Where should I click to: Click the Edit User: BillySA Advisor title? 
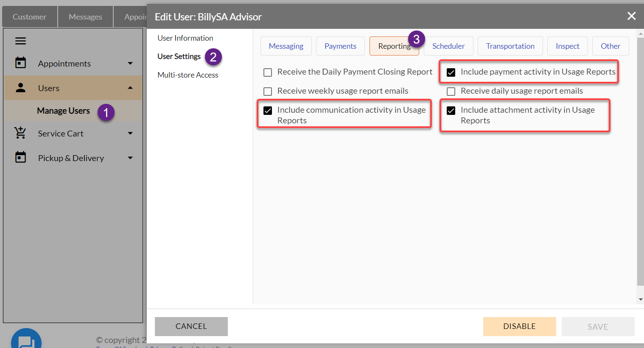[208, 17]
